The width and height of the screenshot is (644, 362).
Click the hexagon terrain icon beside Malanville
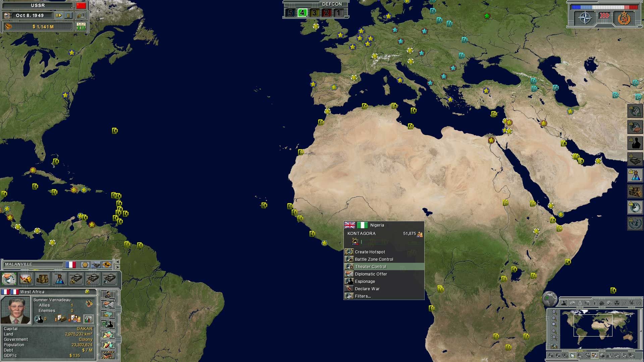coord(85,265)
